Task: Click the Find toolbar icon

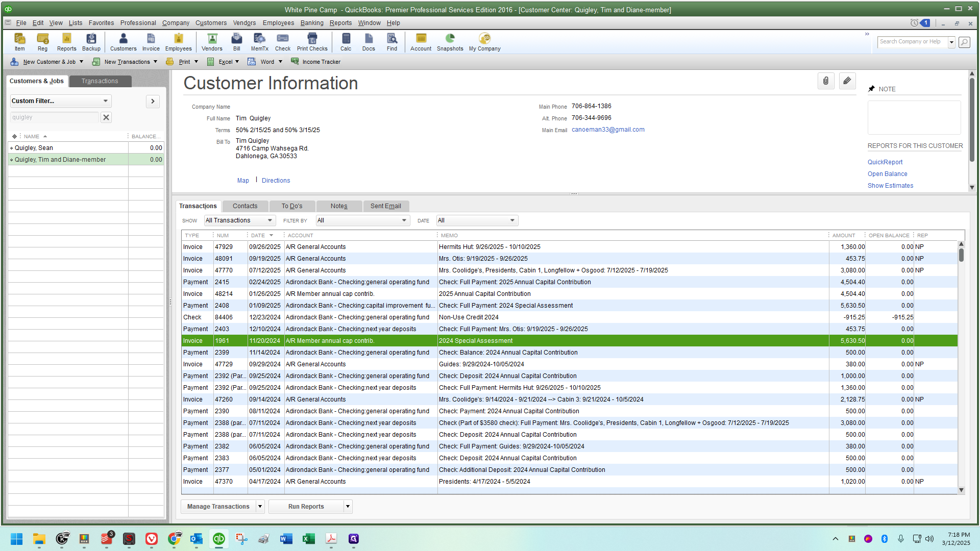Action: click(x=391, y=42)
